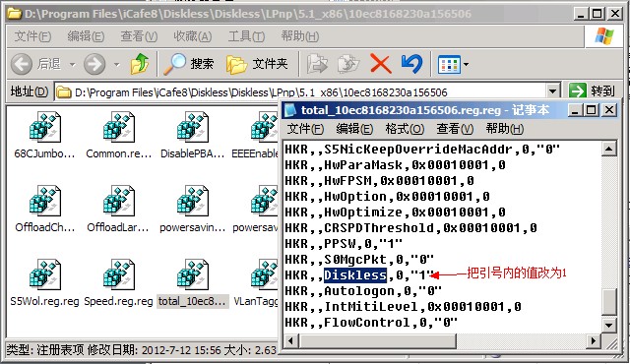Click the highlighted Diskless text
Image resolution: width=630 pixels, height=364 pixels.
coord(355,274)
